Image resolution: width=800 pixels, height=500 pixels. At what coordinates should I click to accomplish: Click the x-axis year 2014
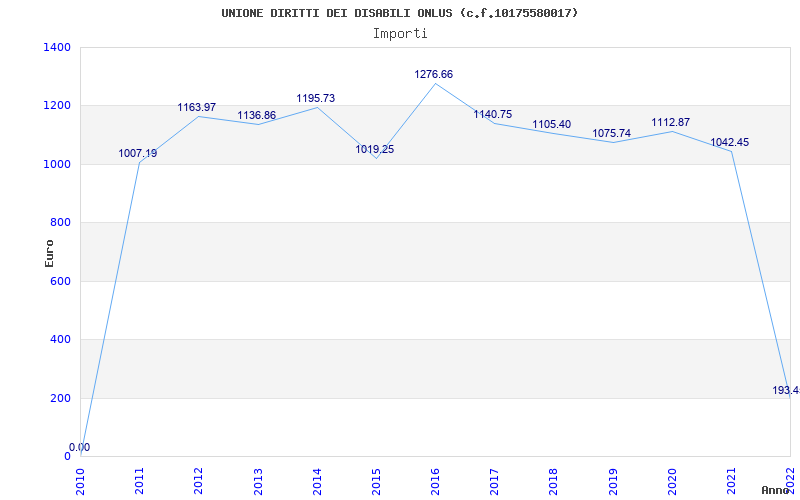coord(317,482)
